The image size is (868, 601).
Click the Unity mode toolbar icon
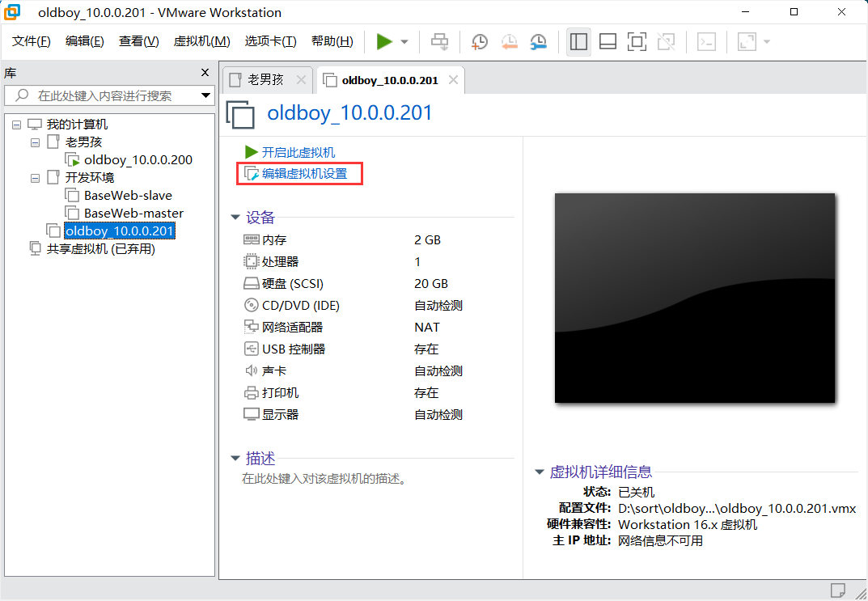(666, 41)
